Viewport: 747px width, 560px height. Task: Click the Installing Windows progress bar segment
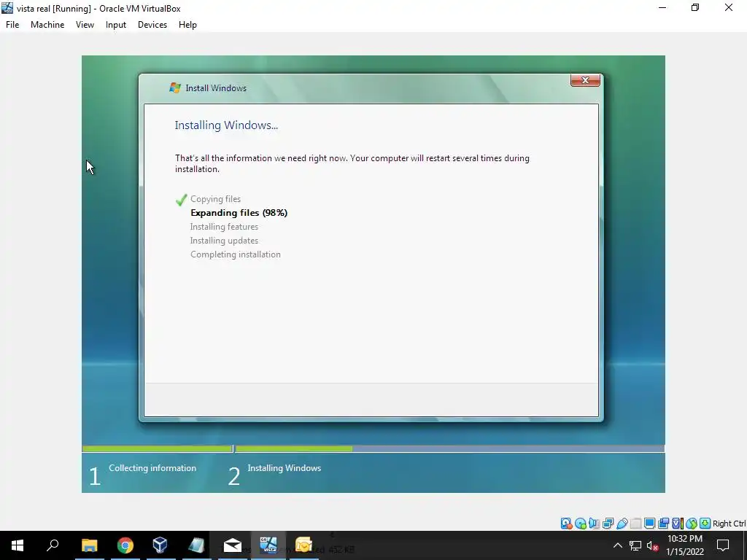coord(449,448)
